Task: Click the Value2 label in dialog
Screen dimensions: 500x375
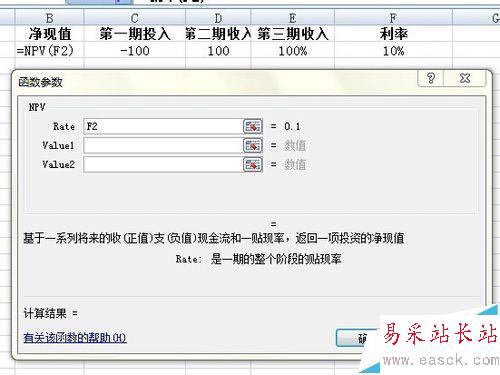Action: [x=58, y=164]
